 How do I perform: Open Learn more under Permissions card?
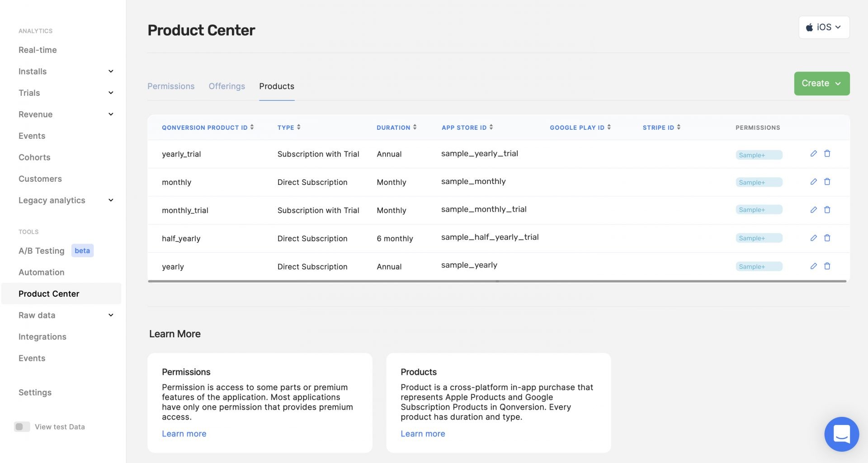coord(184,433)
